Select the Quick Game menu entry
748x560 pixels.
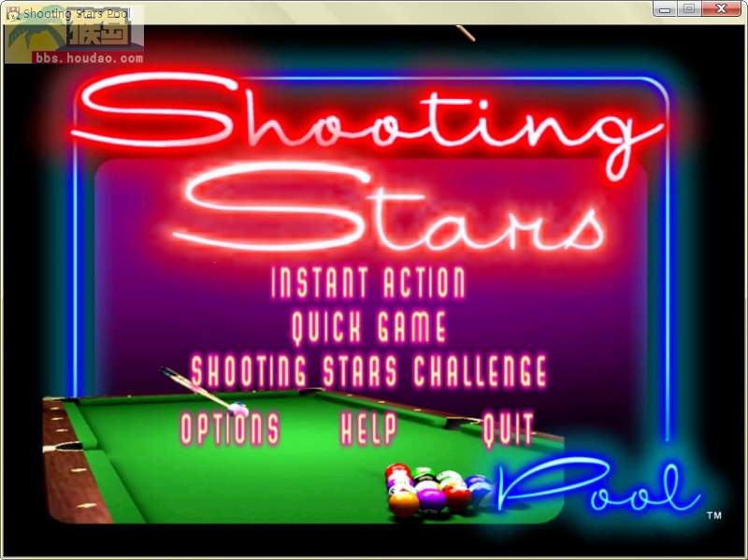tap(368, 327)
